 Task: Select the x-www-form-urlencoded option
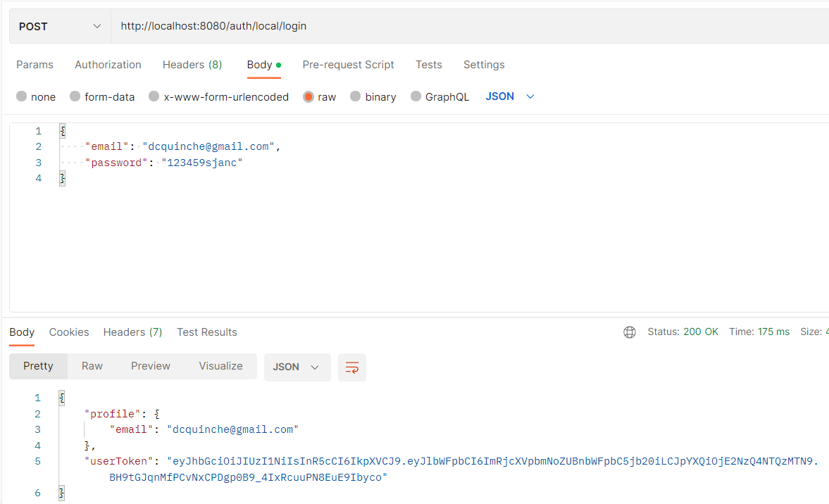[x=153, y=96]
